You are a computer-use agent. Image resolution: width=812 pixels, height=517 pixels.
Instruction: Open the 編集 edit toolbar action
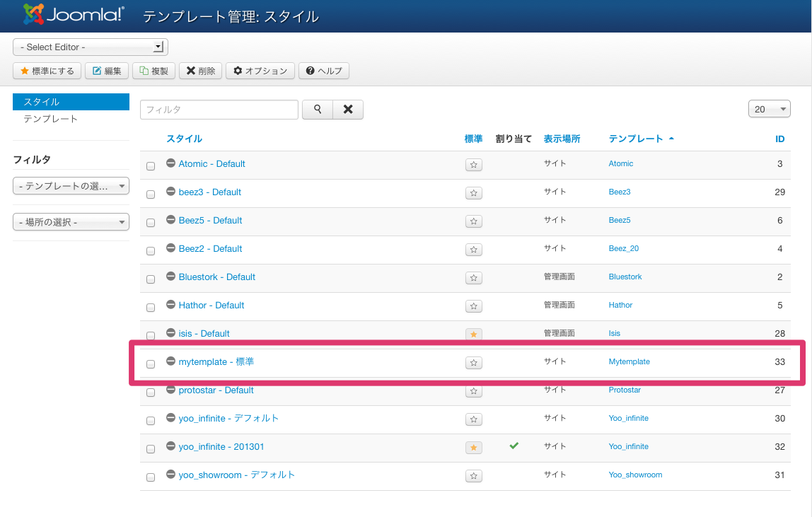pyautogui.click(x=106, y=71)
